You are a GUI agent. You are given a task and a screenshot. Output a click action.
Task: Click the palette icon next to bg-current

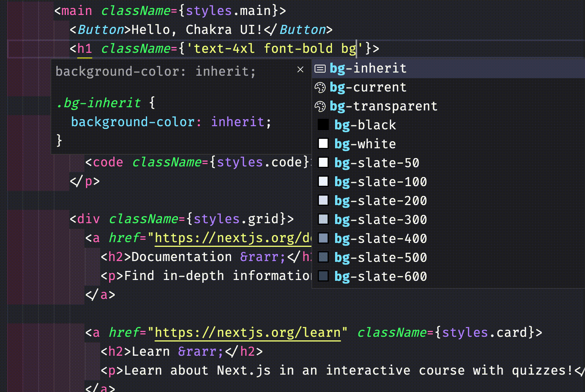[320, 88]
